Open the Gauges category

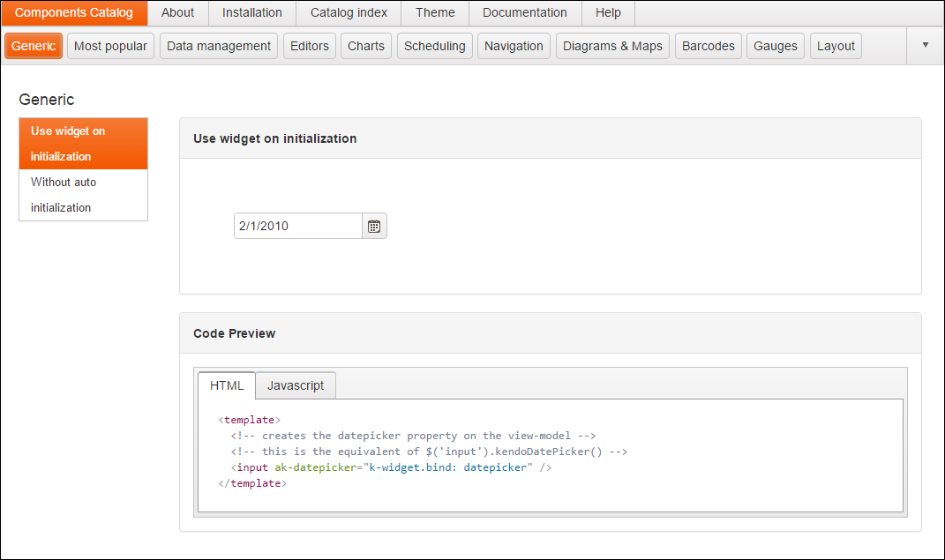click(776, 46)
